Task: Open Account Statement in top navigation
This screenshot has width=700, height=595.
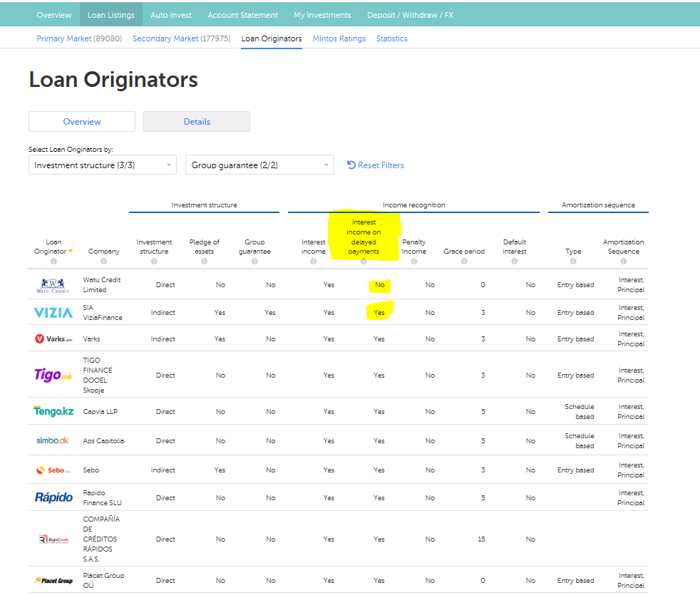Action: pos(243,15)
